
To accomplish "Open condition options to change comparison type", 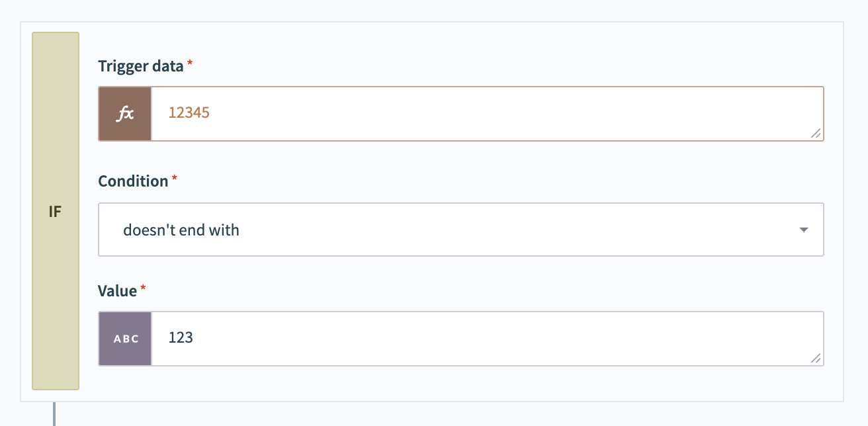I will pyautogui.click(x=461, y=230).
